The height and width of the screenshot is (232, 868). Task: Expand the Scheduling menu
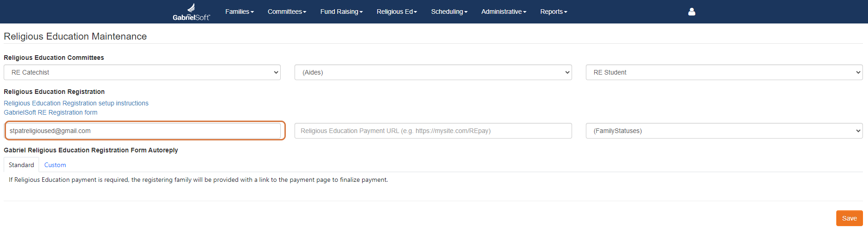(449, 12)
